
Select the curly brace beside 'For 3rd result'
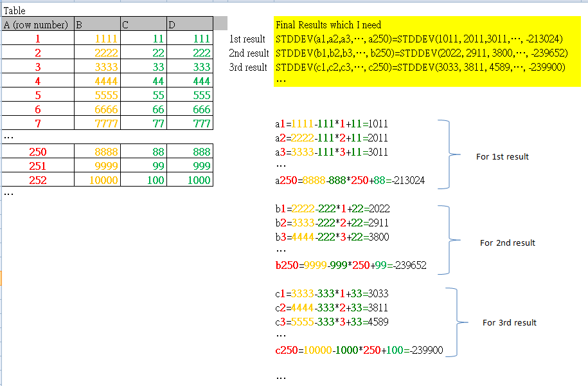(x=454, y=322)
